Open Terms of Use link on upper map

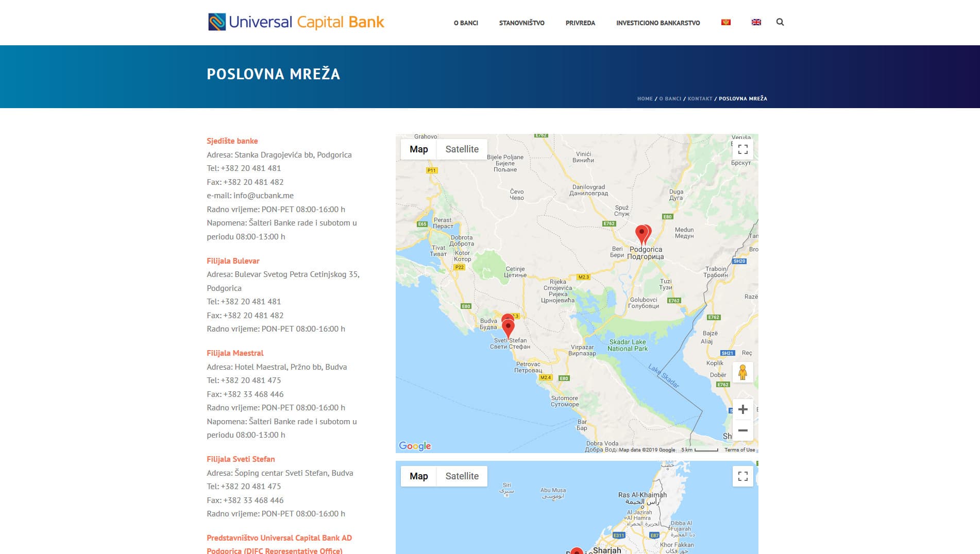point(739,450)
